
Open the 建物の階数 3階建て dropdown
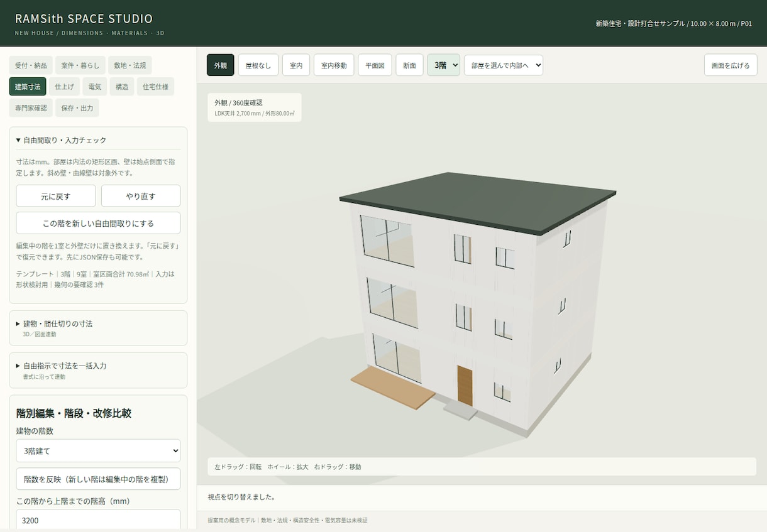point(98,450)
